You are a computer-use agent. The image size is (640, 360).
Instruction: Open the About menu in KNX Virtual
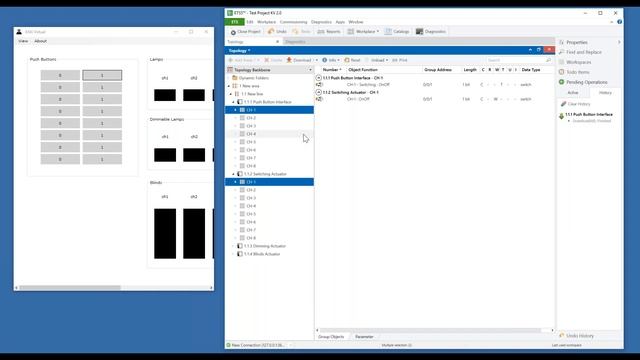pyautogui.click(x=40, y=41)
